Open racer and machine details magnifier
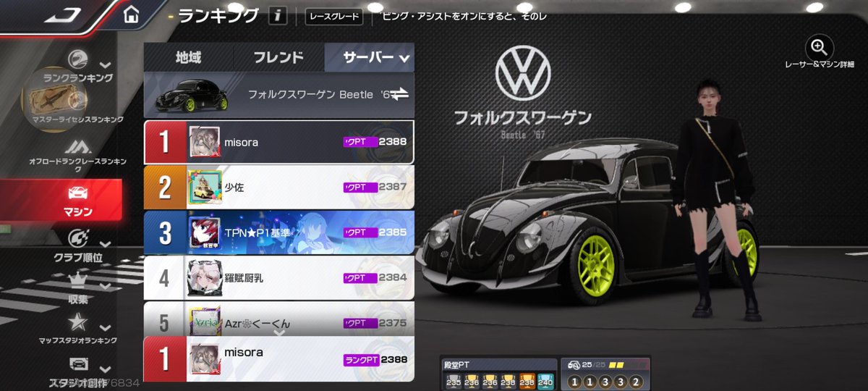The width and height of the screenshot is (868, 391). (819, 48)
